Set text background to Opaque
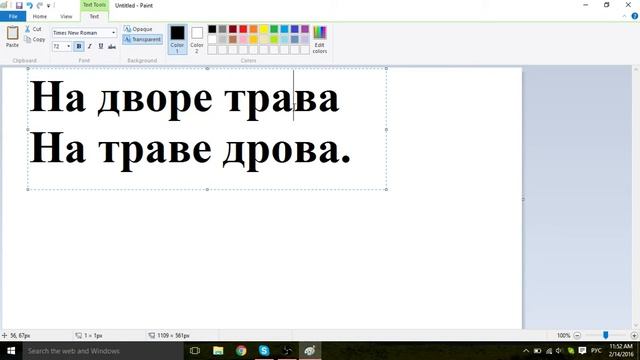Screen dimensions: 640x360 pyautogui.click(x=138, y=29)
